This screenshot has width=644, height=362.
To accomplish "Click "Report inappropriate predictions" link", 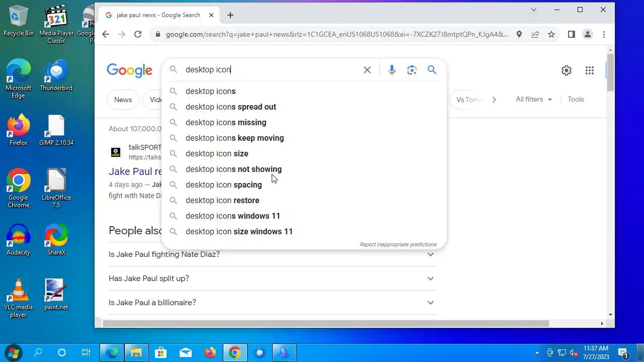I will coord(398,244).
